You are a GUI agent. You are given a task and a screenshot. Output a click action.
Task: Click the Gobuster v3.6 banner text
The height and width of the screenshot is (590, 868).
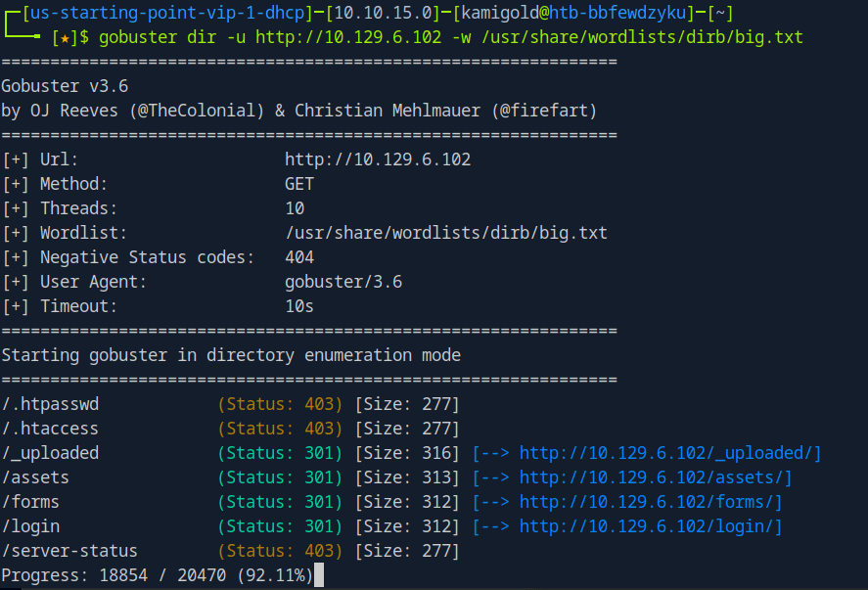pyautogui.click(x=65, y=86)
